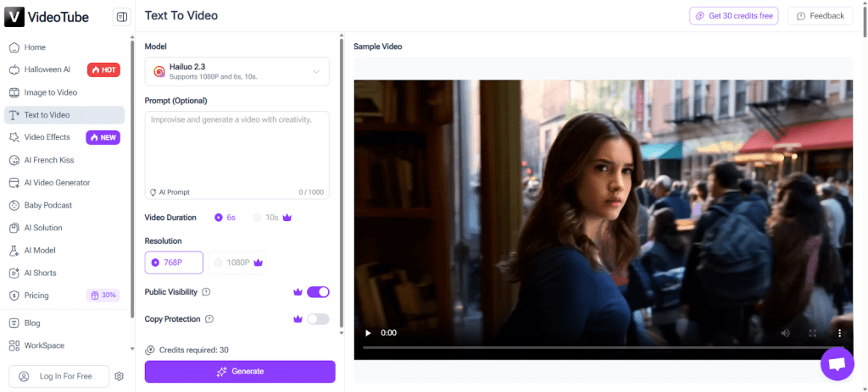Open the chat support bubble
Viewport: 868px width, 392px height.
pyautogui.click(x=837, y=363)
